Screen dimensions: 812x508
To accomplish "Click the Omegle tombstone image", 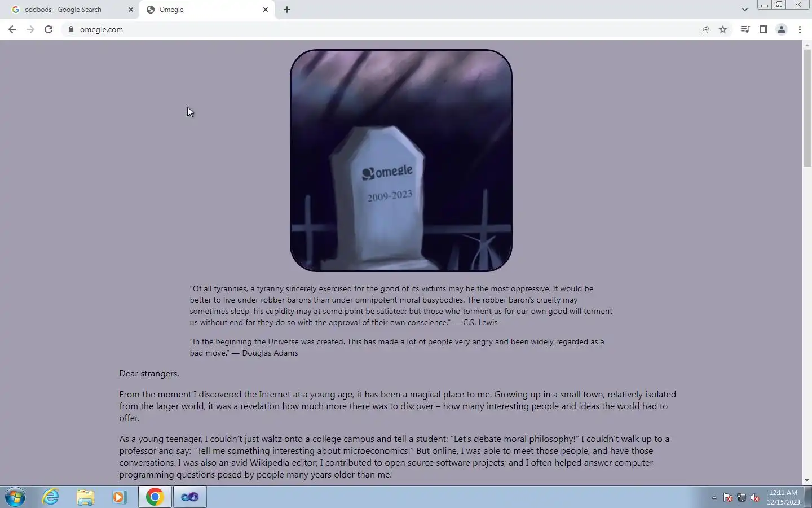I will [x=401, y=160].
